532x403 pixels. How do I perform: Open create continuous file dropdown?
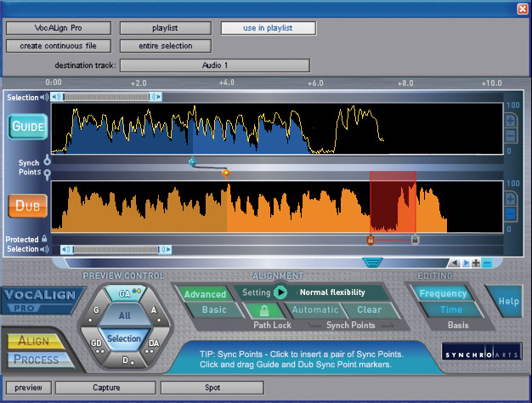click(x=59, y=46)
